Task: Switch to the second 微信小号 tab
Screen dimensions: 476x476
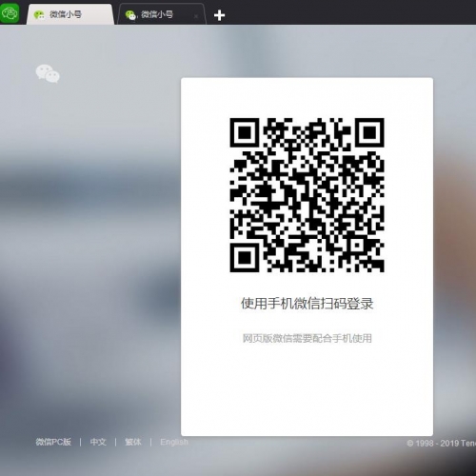Action: [161, 14]
